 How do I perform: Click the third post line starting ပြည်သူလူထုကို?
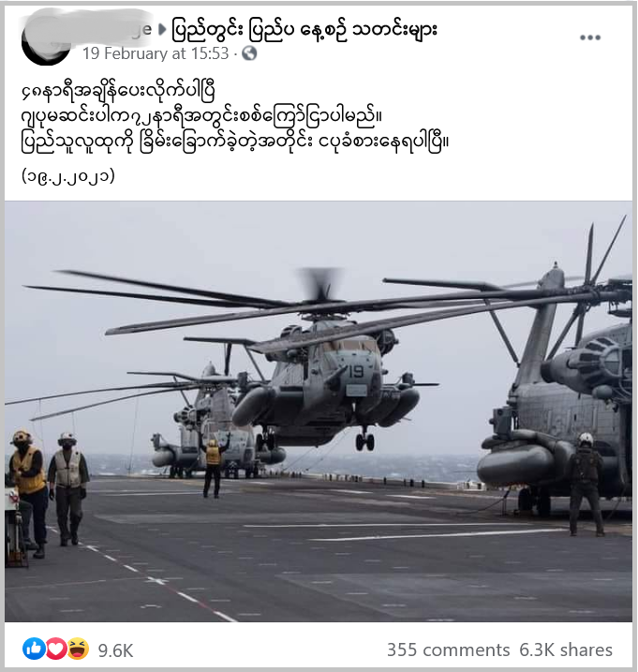(235, 141)
